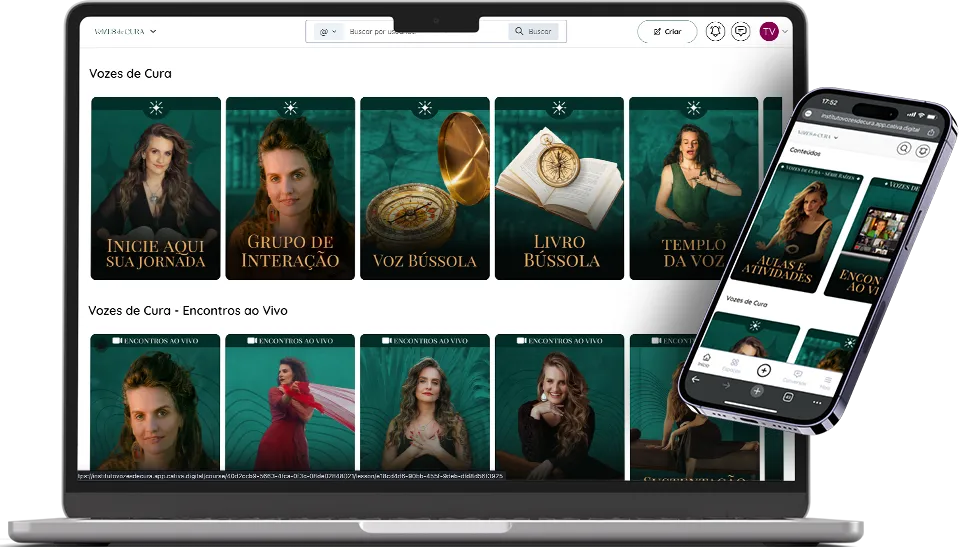Tap the browser back arrow on phone

coord(696,381)
